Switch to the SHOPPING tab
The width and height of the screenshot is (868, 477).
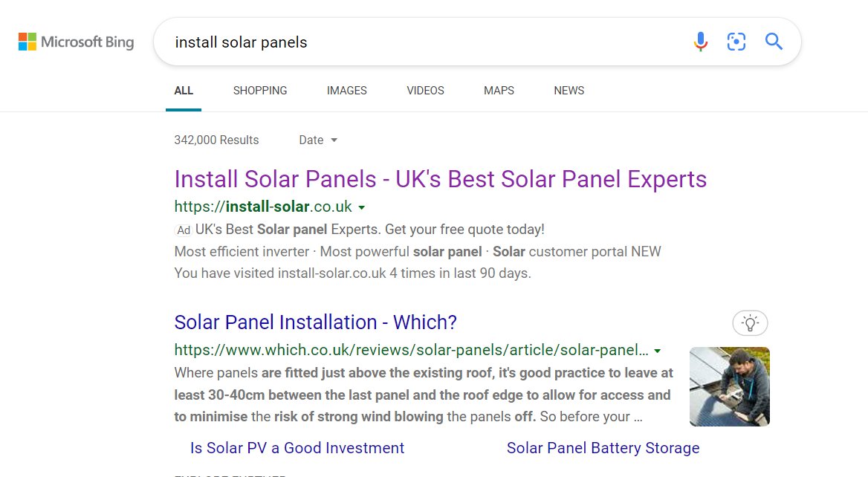259,91
